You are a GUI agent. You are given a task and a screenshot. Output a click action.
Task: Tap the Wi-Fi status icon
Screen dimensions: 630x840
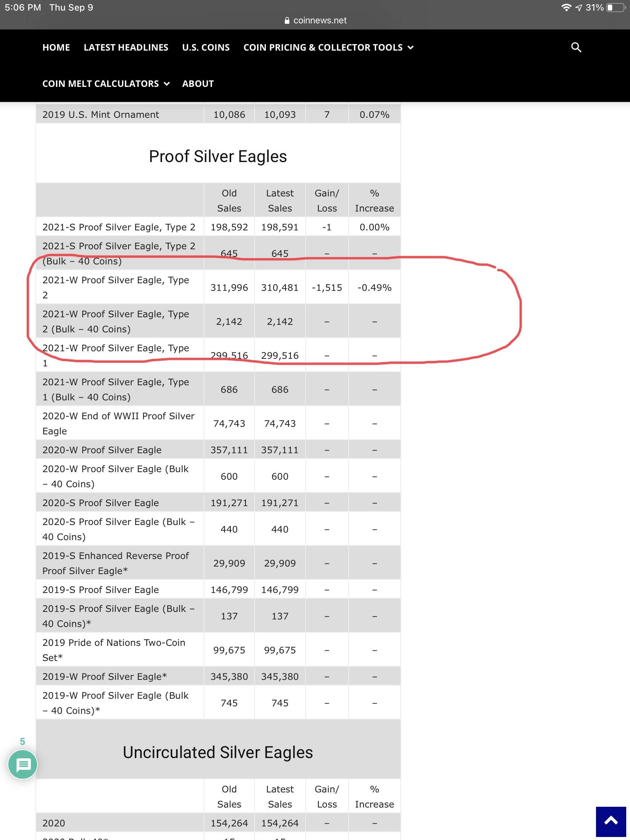point(566,8)
